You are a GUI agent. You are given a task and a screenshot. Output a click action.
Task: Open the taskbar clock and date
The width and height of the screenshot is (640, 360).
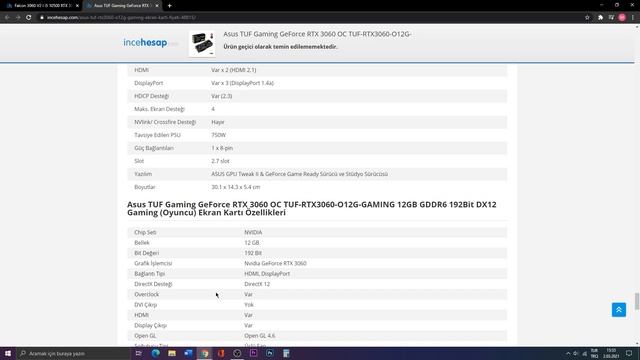611,353
